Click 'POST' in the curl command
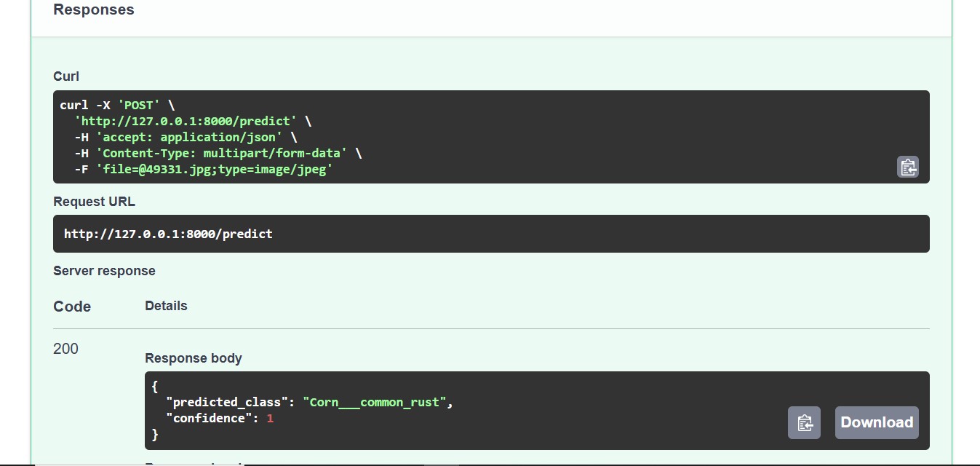The image size is (980, 466). (139, 105)
